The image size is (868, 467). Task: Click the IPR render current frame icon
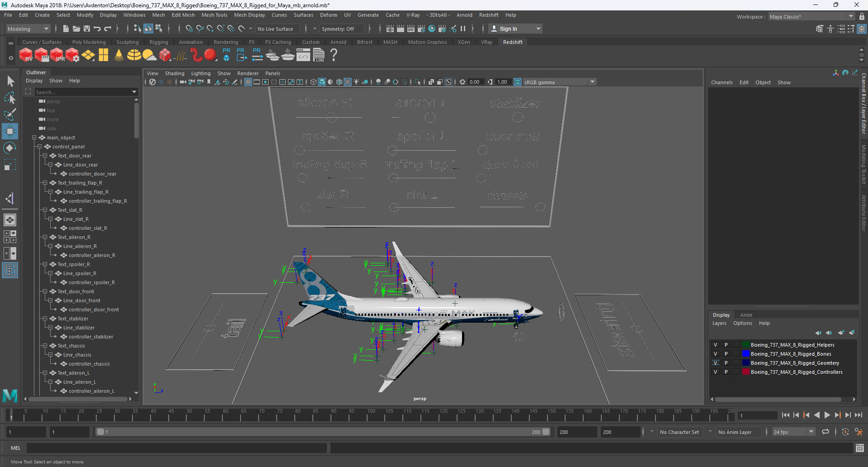point(411,29)
